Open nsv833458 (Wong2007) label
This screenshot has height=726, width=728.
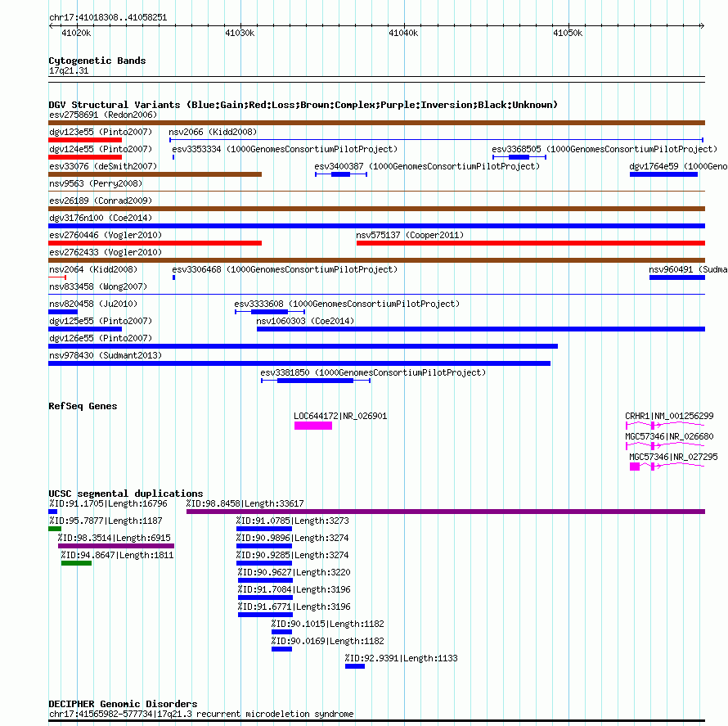point(98,286)
